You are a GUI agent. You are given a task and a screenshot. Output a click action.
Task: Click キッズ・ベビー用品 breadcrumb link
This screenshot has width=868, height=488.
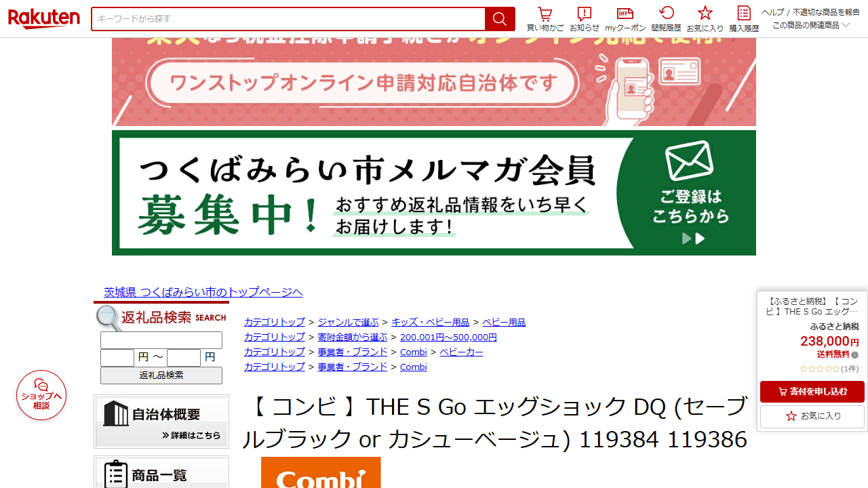430,322
